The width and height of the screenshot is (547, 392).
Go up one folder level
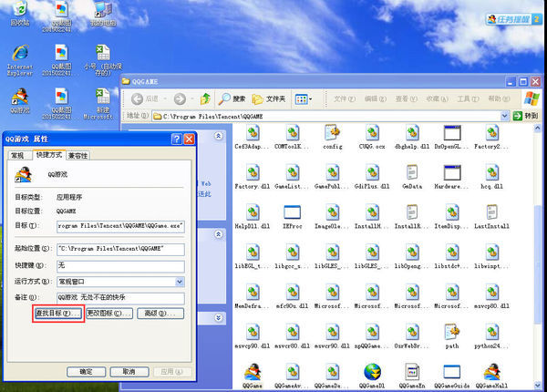click(206, 98)
